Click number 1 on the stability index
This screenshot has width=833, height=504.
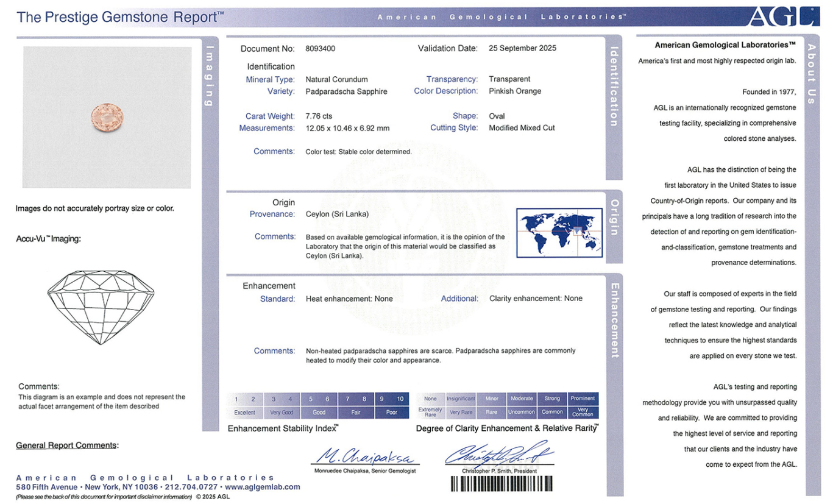(x=236, y=399)
